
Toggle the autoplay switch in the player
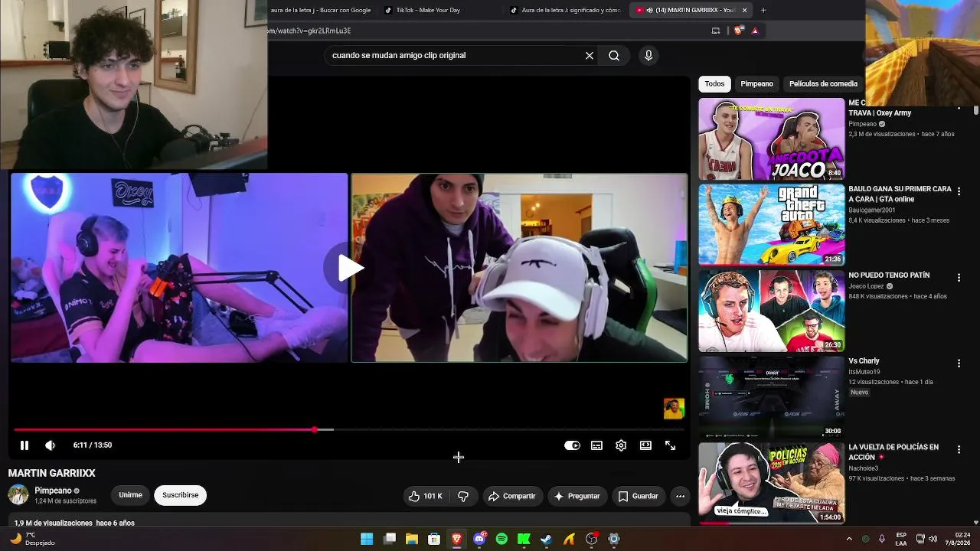pos(572,445)
